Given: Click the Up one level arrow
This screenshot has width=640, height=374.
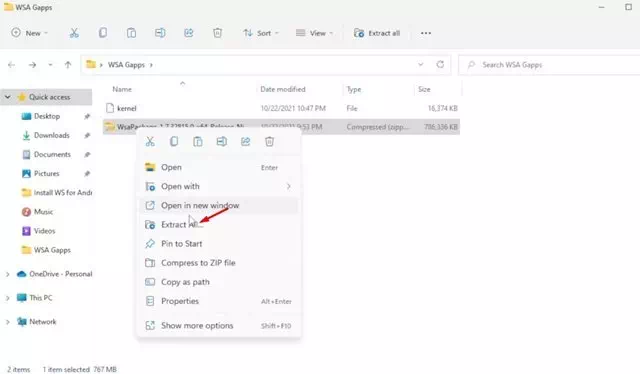Looking at the screenshot, I should coord(68,65).
